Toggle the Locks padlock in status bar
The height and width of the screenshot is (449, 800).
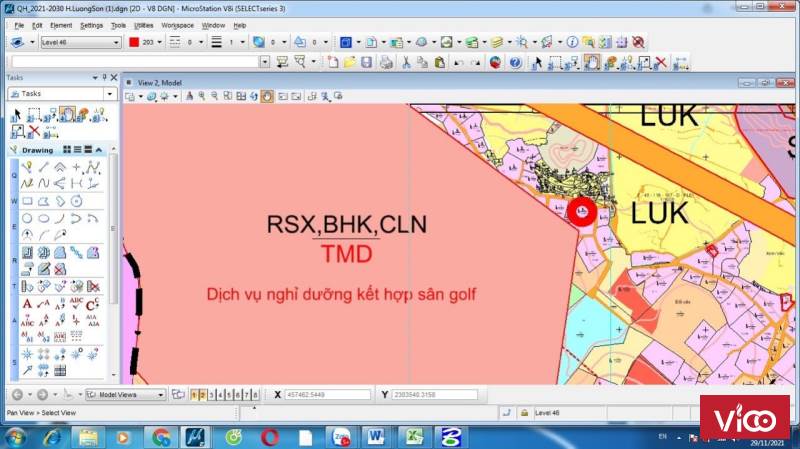pyautogui.click(x=524, y=413)
